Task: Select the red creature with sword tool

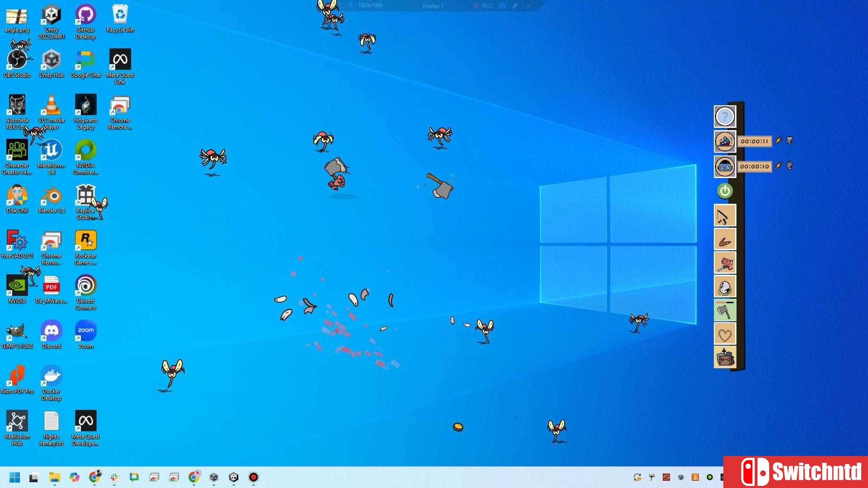Action: 725,263
